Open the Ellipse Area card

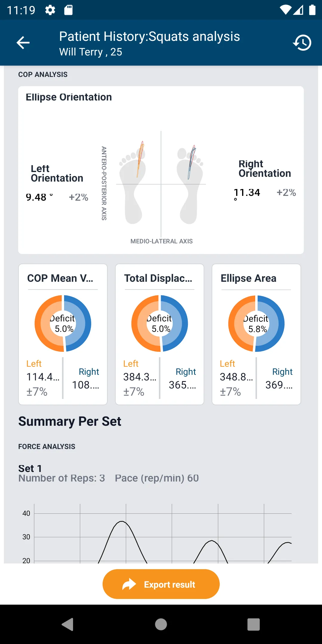pyautogui.click(x=256, y=334)
